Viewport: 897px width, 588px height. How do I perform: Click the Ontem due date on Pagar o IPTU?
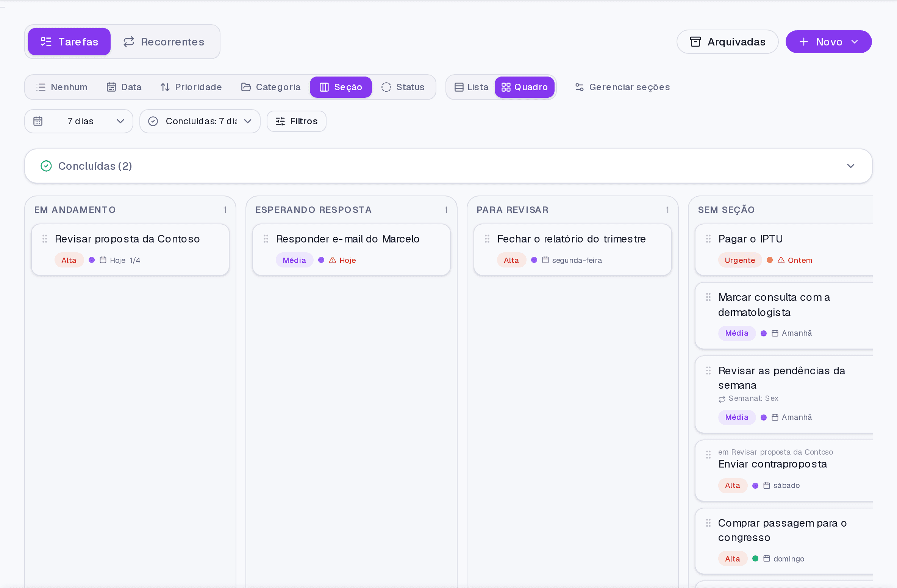tap(800, 260)
